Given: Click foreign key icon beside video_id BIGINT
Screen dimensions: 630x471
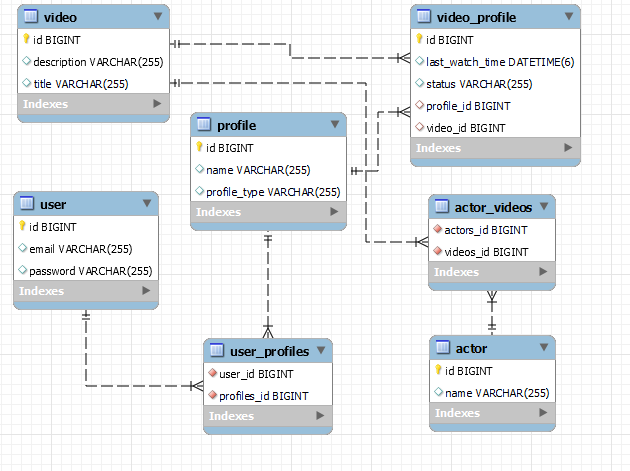Looking at the screenshot, I should point(419,127).
